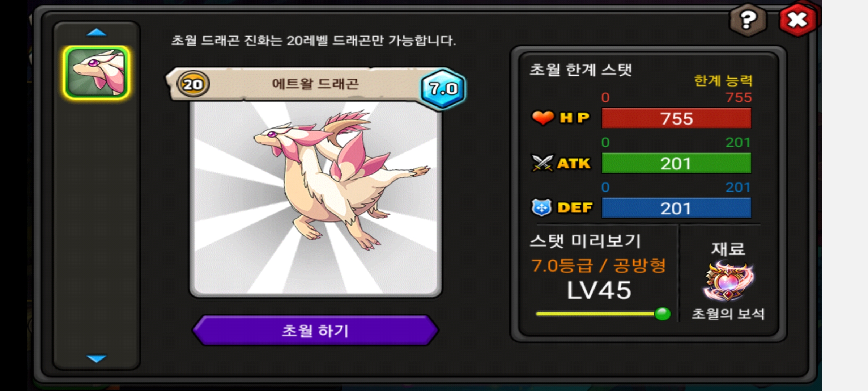868x391 pixels.
Task: Click the green level preview slider knob
Action: click(663, 314)
